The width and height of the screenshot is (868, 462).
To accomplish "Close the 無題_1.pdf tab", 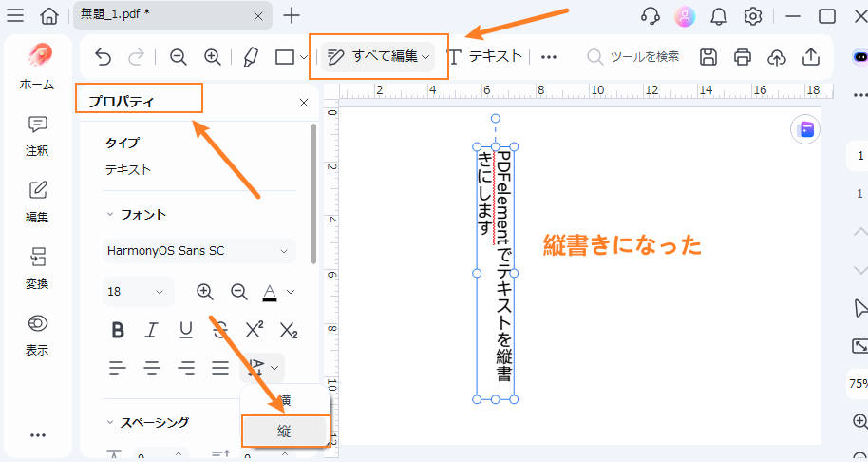I will [258, 16].
